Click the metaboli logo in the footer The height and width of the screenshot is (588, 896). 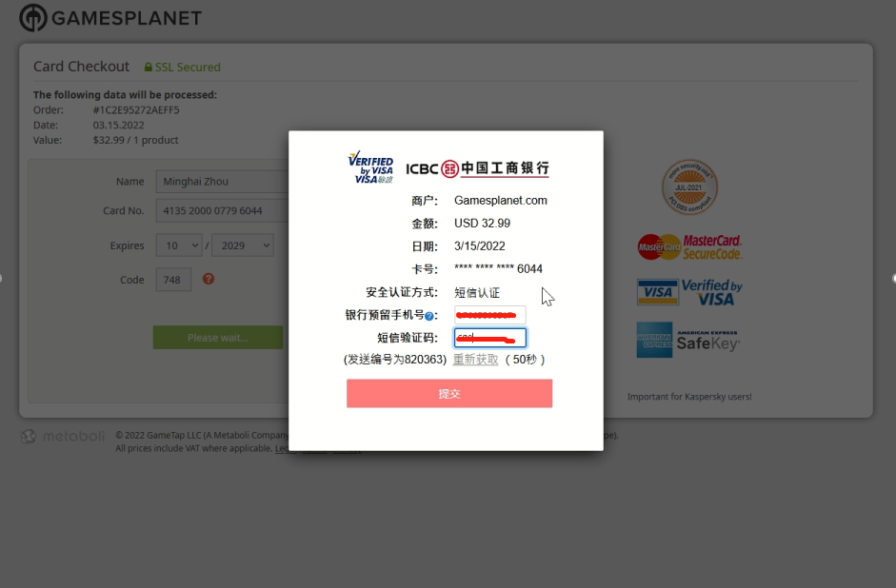pos(63,437)
